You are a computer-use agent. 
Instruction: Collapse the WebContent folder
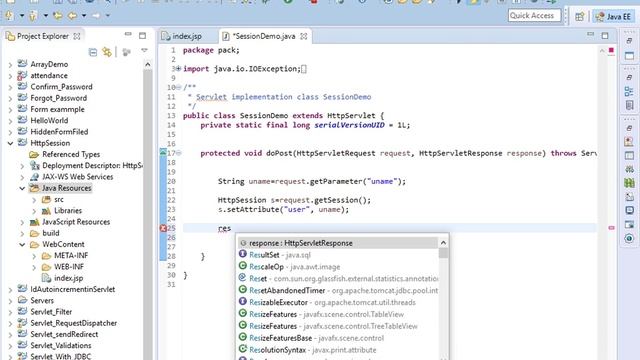point(22,244)
